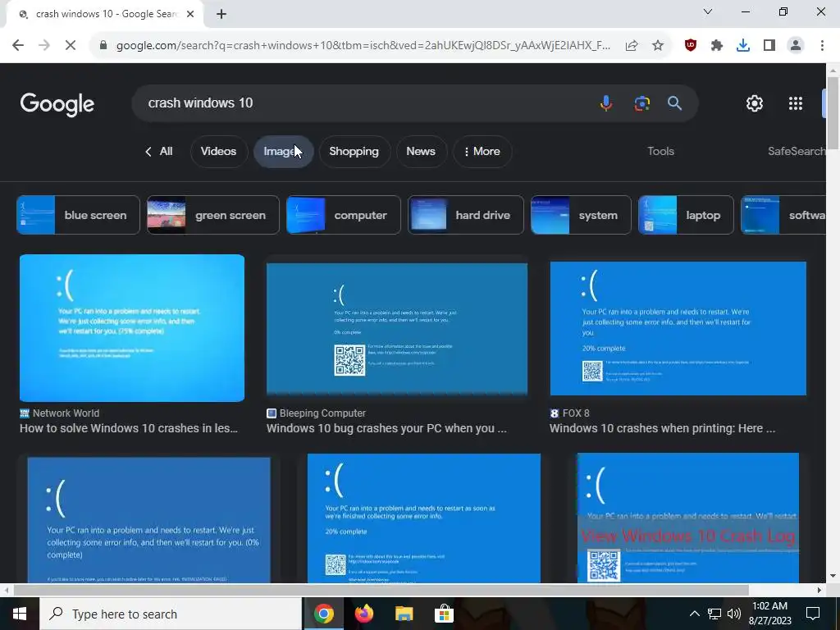Expand the More search categories menu
The height and width of the screenshot is (630, 840).
[x=482, y=152]
